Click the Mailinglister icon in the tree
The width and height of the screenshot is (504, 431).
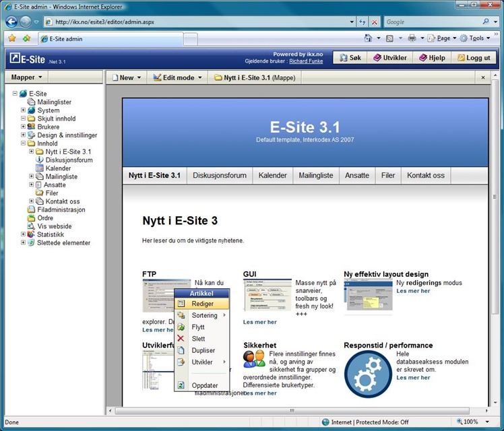pyautogui.click(x=31, y=102)
